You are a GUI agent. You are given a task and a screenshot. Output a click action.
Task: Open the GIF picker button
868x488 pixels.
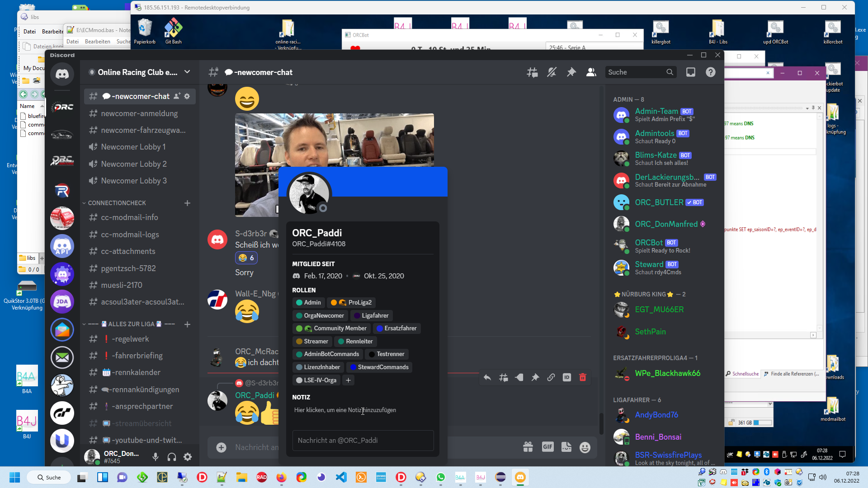point(547,447)
